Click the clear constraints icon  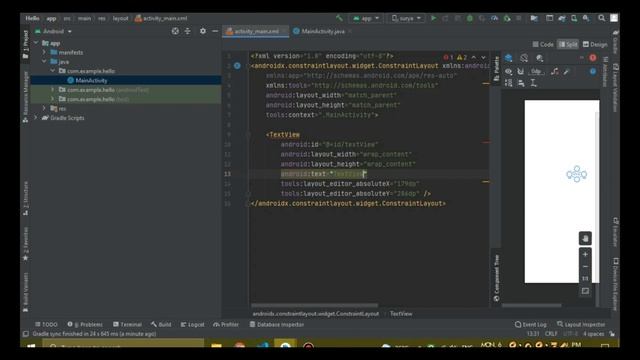tap(554, 71)
